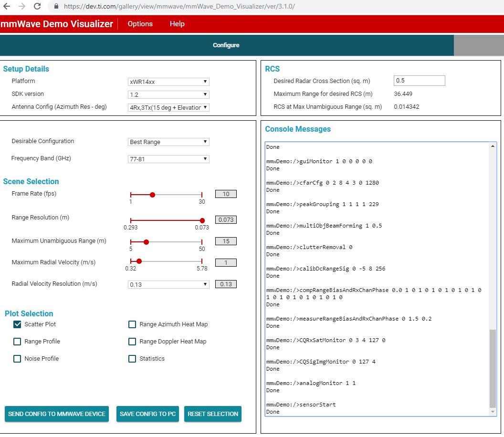
Task: Enable the Range Profile checkbox
Action: coord(17,341)
